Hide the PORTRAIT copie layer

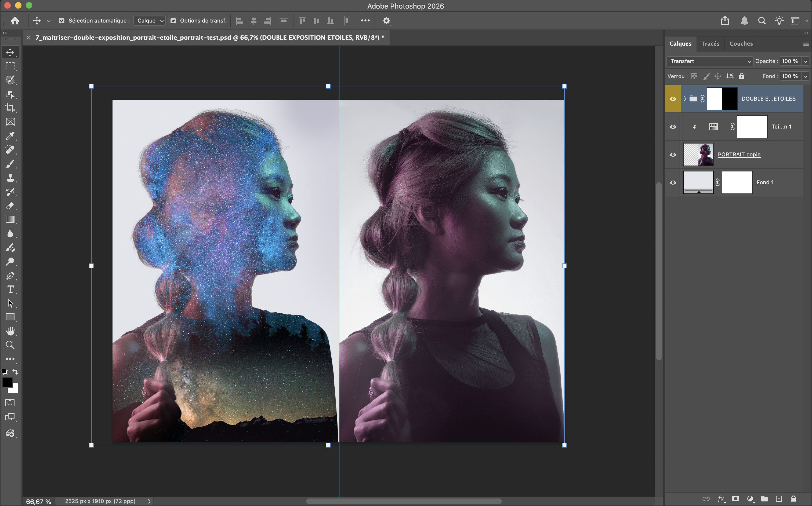tap(673, 155)
